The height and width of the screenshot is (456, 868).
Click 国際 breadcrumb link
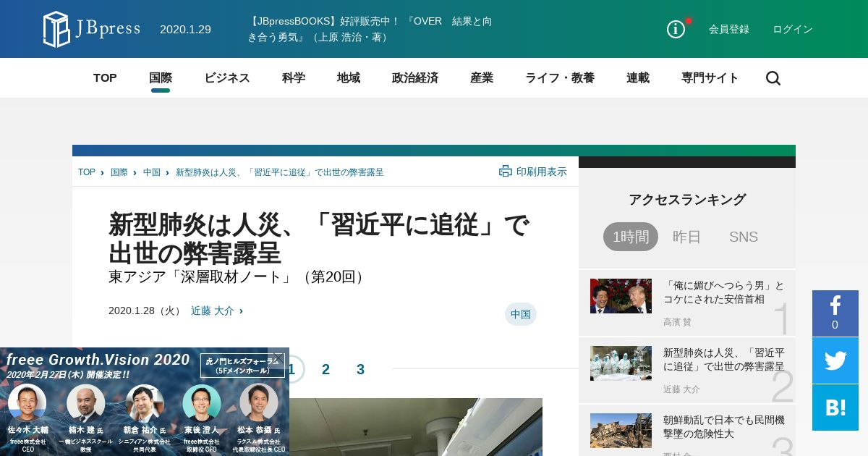[119, 172]
